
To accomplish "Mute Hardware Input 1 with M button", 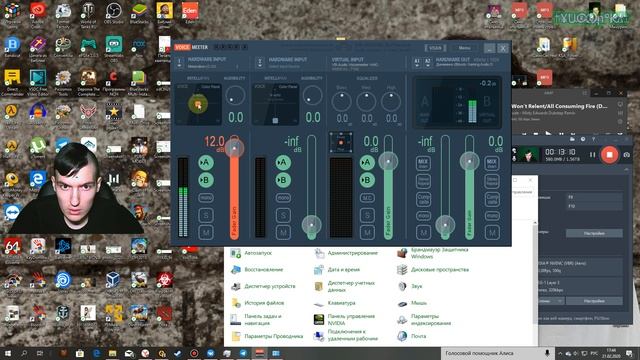I will click(206, 232).
